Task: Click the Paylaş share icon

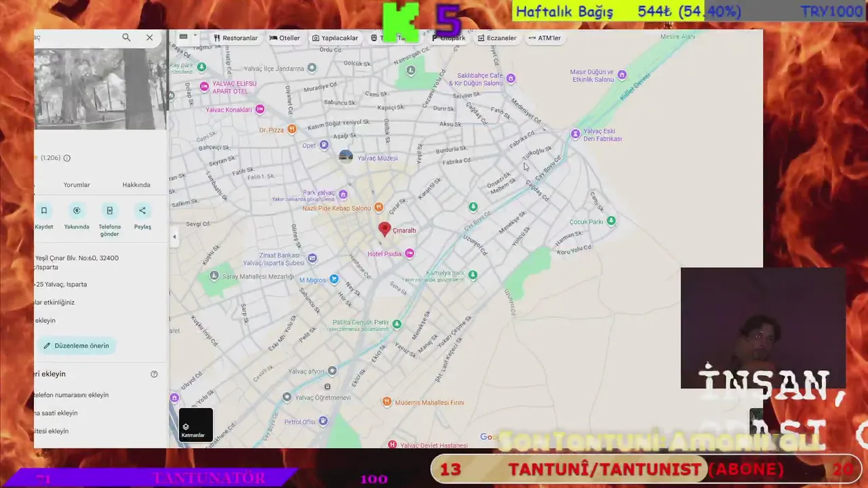Action: (x=142, y=211)
